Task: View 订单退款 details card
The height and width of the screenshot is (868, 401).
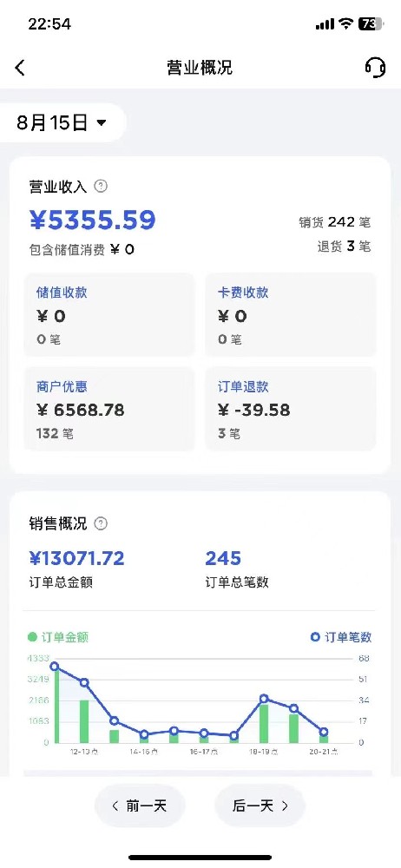Action: tap(291, 409)
